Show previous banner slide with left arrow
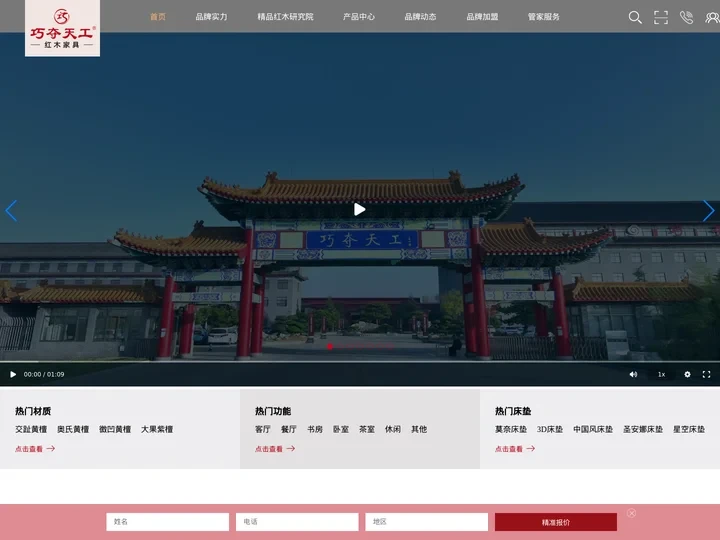Screen dimensions: 720x540 (x=11, y=211)
